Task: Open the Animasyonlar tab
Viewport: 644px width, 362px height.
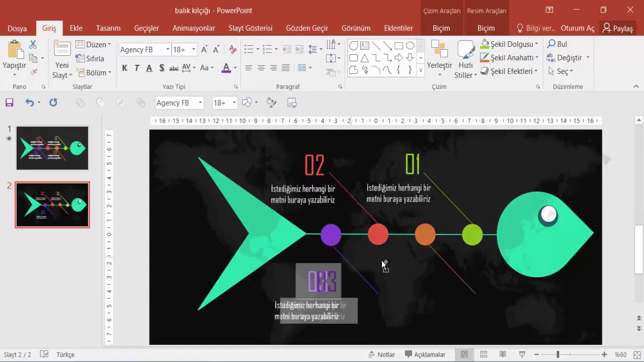Action: [x=194, y=28]
